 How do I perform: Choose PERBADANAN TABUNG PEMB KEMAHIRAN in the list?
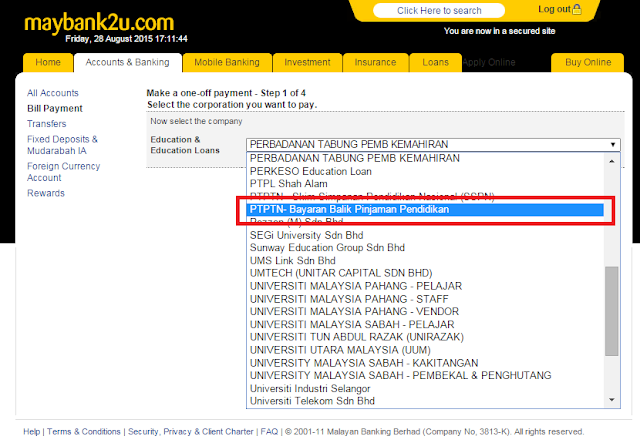coord(425,158)
